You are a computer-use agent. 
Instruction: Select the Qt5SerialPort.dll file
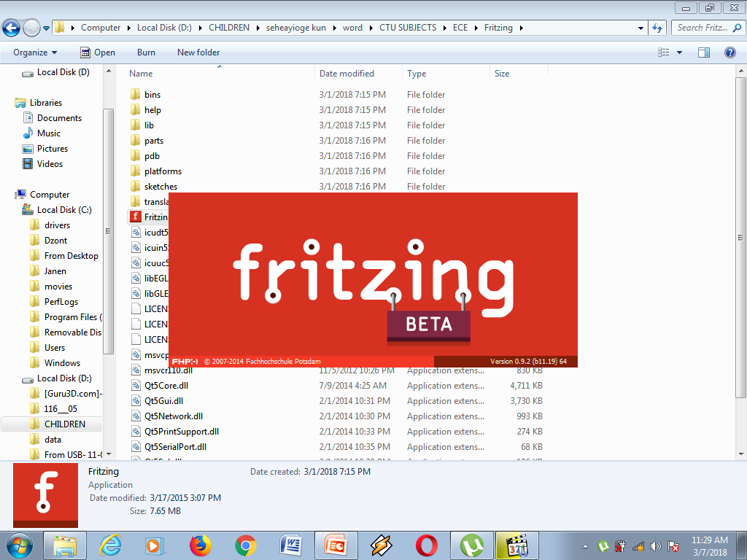175,447
